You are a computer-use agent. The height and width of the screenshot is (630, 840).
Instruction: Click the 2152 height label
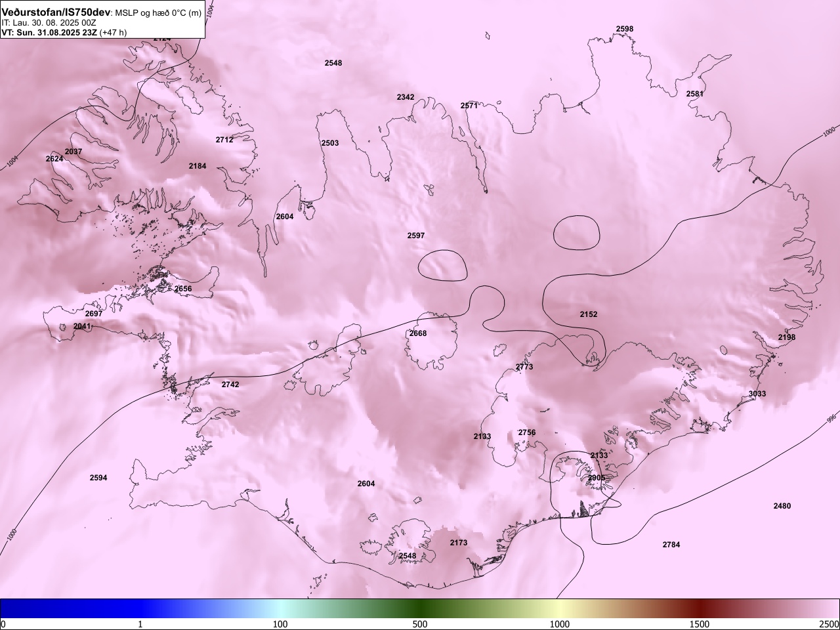(589, 314)
